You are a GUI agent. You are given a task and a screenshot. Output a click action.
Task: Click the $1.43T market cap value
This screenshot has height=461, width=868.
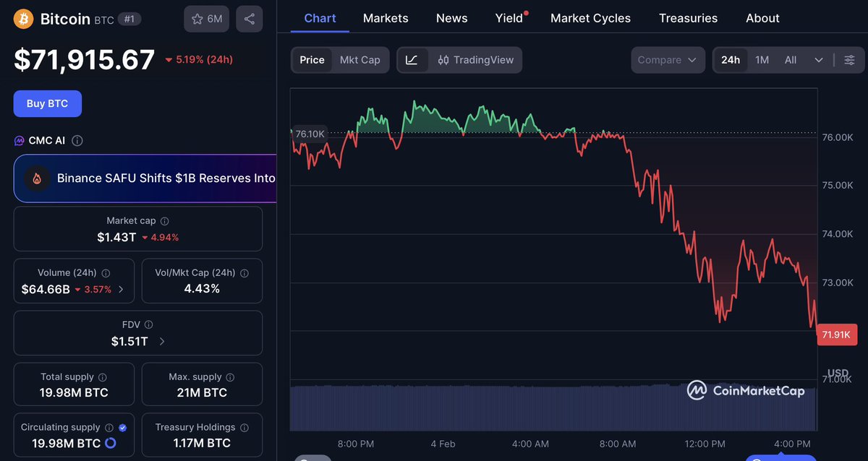coord(116,237)
